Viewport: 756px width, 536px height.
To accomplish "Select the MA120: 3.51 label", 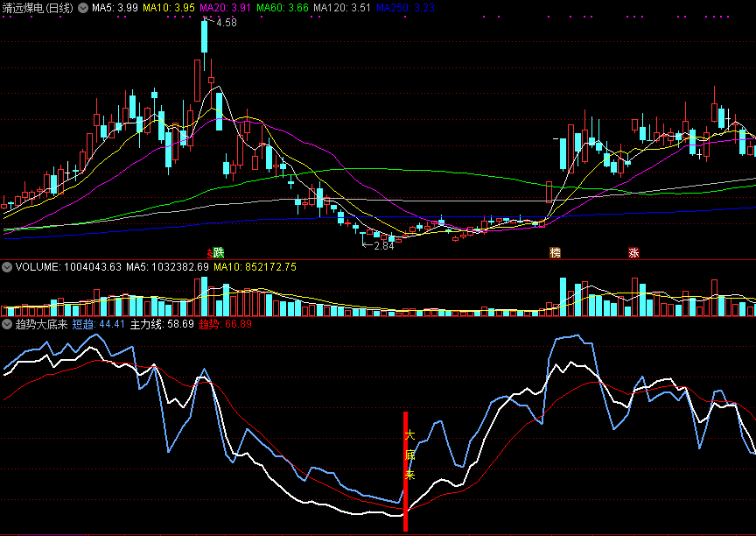I will pos(342,8).
